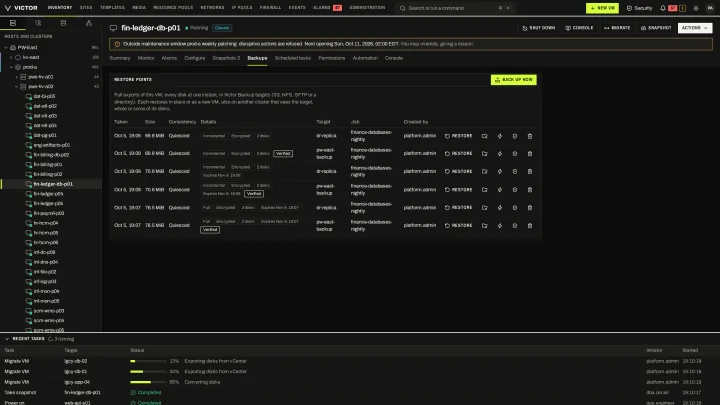Click progress bar for lgcy-db-01 migration
720x405 pixels.
coord(148,371)
